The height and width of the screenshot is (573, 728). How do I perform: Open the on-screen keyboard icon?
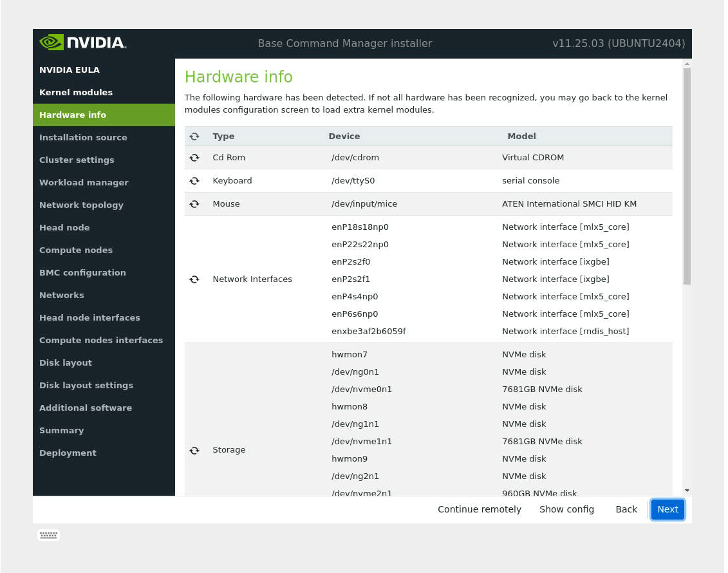coord(48,534)
